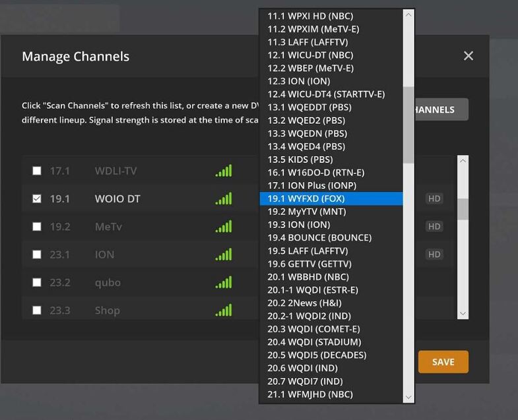
Task: Pick 20.2-1 WQDI2 (IND) option
Action: click(x=331, y=316)
